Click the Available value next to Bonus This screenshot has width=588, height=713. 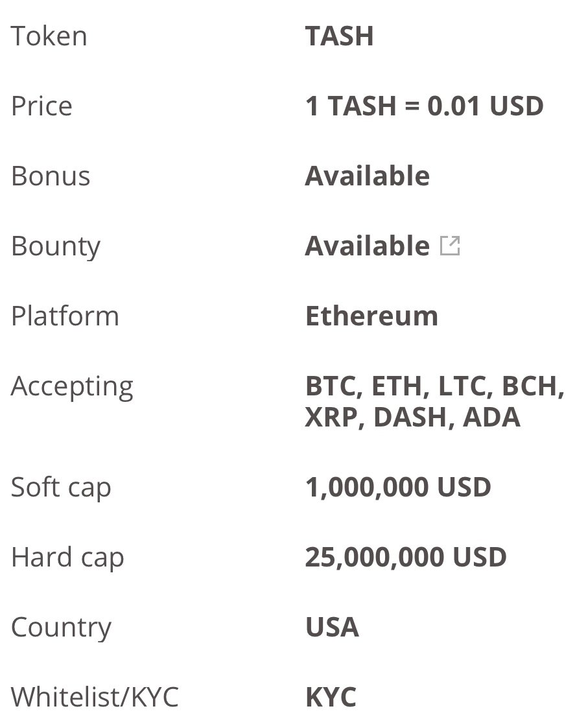pos(367,176)
